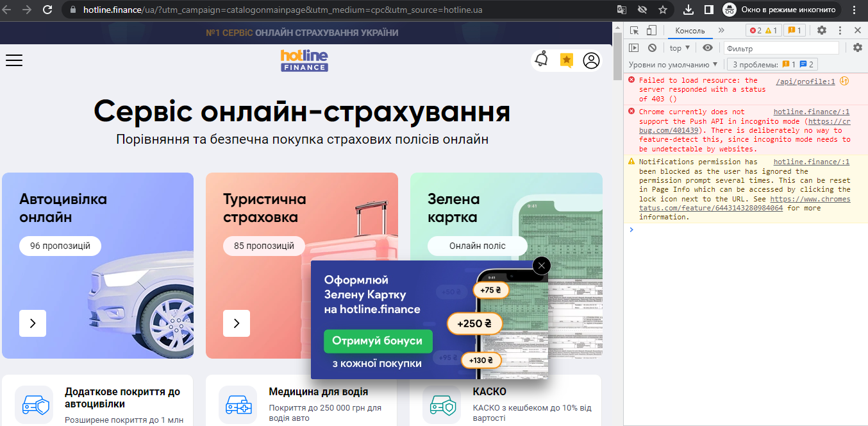Click the 3 проблемы issues button

[x=772, y=64]
